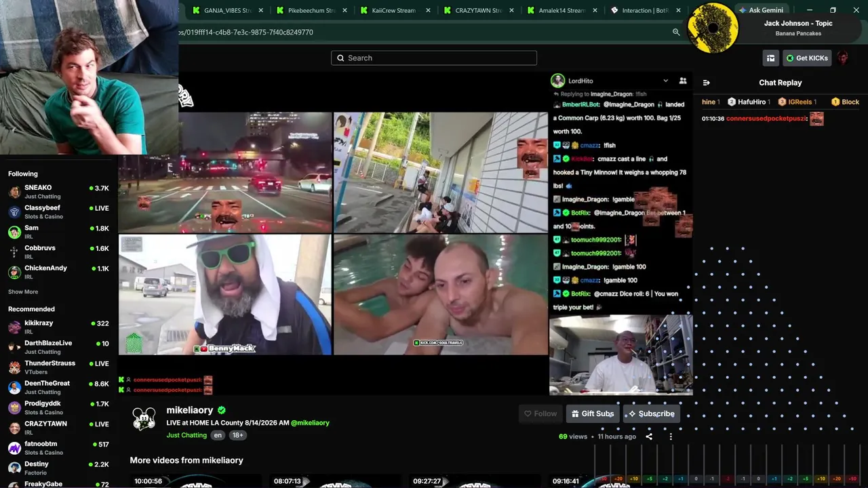Select HafuHiro in the gifters leaderboard
The width and height of the screenshot is (868, 488).
[749, 102]
